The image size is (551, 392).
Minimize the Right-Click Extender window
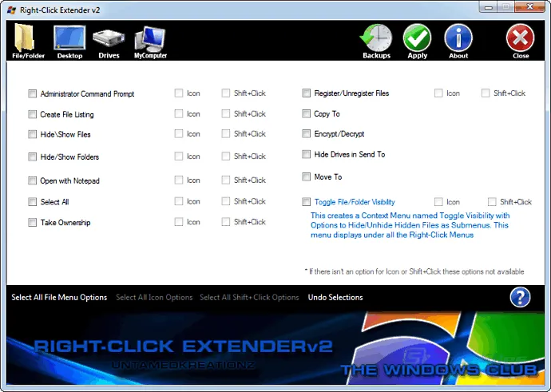pos(489,7)
